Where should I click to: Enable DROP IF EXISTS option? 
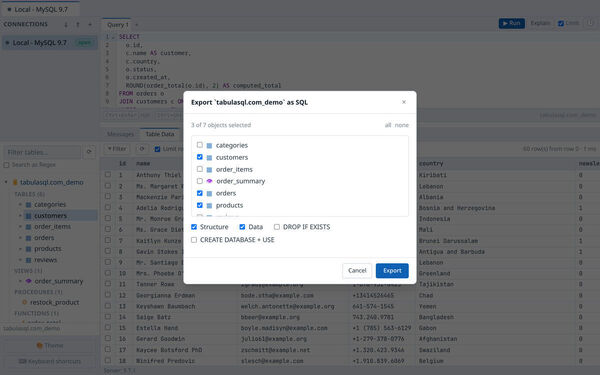pos(277,227)
